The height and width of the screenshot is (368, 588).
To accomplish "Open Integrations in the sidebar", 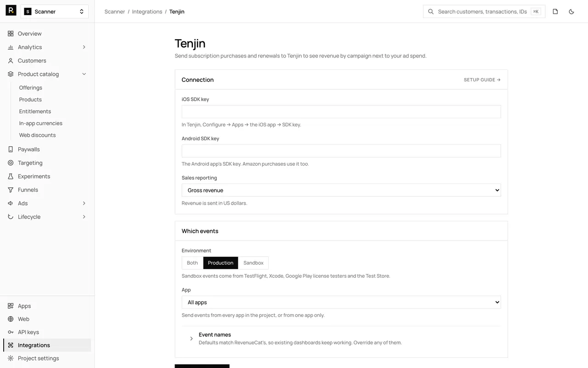I will (47, 345).
